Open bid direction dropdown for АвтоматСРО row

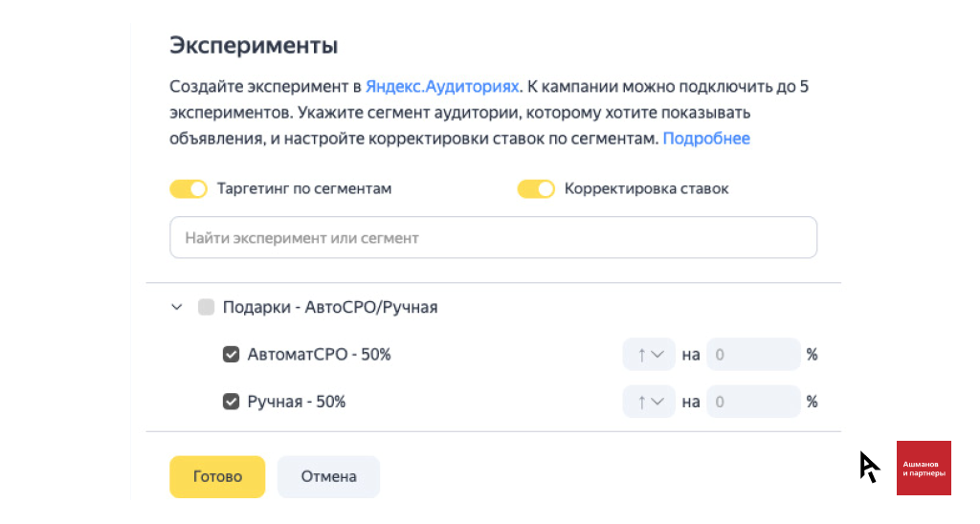649,354
